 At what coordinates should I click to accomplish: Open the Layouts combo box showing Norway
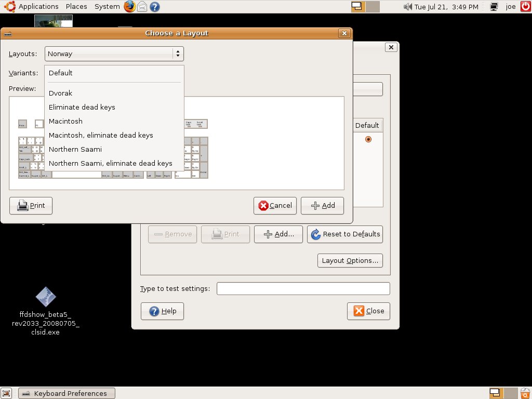(114, 54)
